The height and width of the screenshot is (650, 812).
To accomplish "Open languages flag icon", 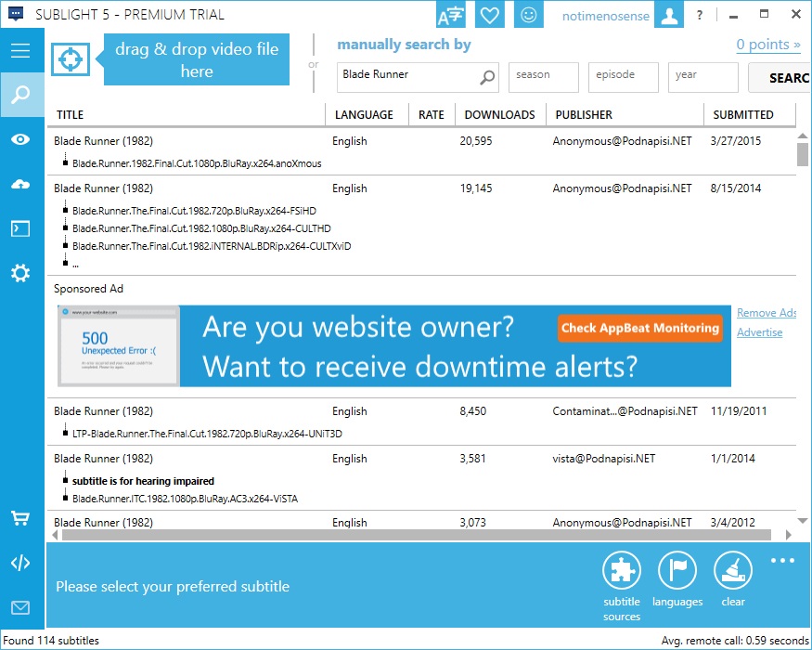I will (x=677, y=570).
